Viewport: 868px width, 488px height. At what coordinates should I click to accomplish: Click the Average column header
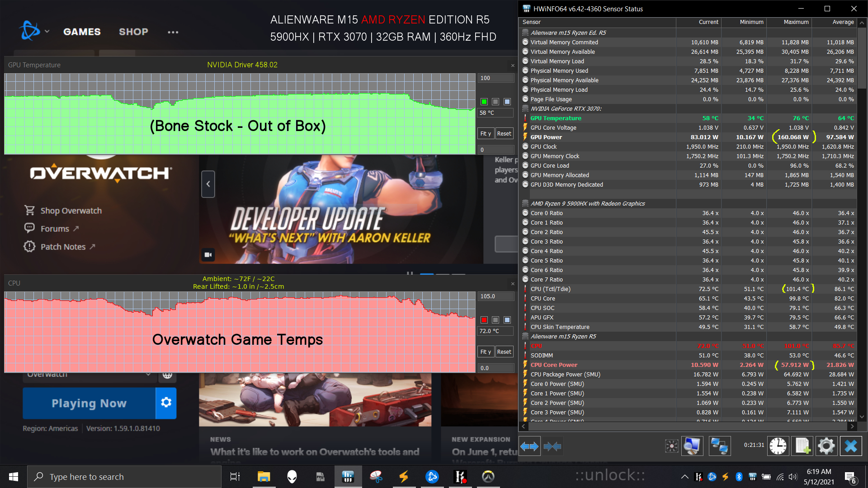point(835,22)
